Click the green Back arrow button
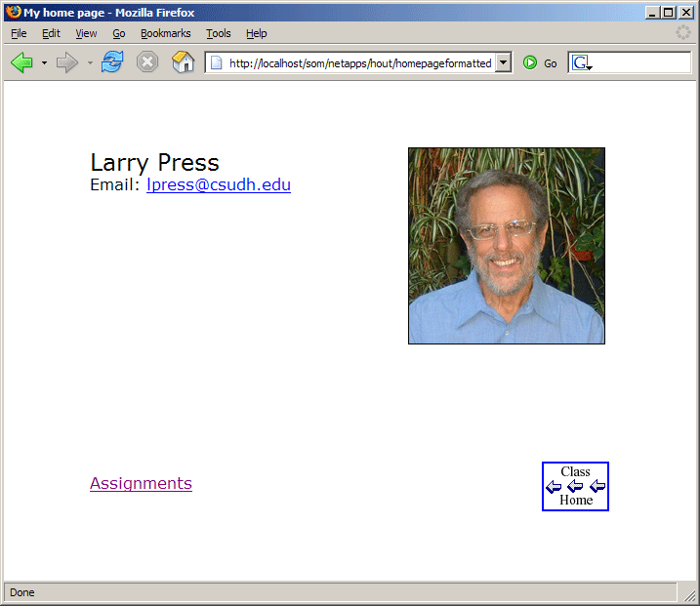 coord(21,62)
